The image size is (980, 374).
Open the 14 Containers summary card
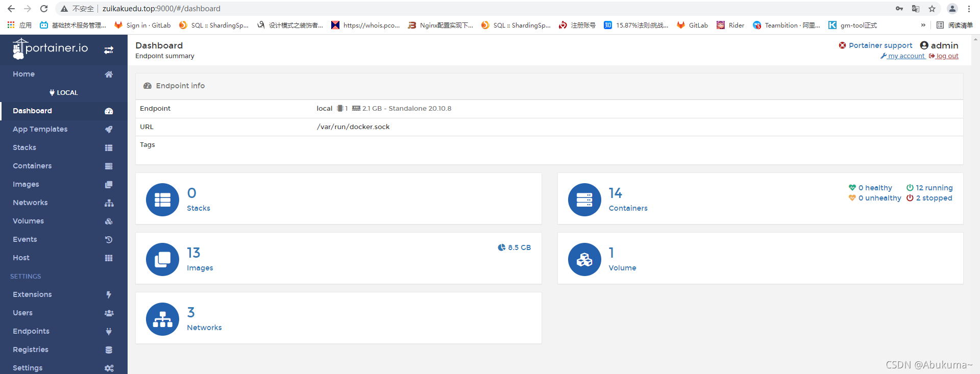[760, 199]
